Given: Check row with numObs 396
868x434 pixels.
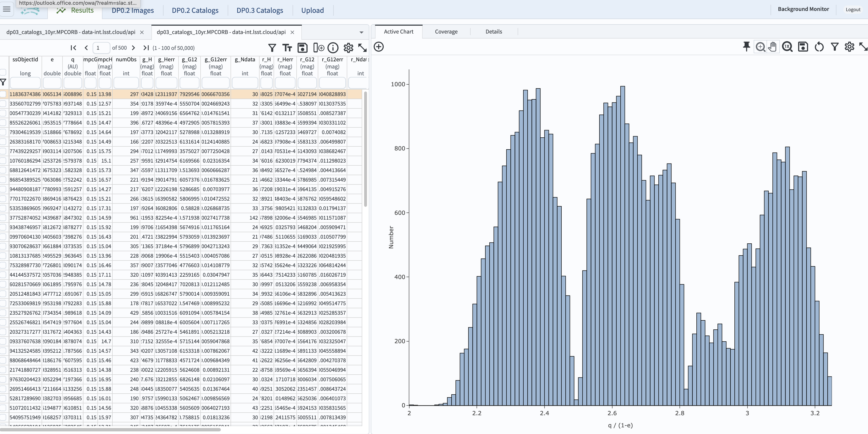Looking at the screenshot, I should coord(3,123).
